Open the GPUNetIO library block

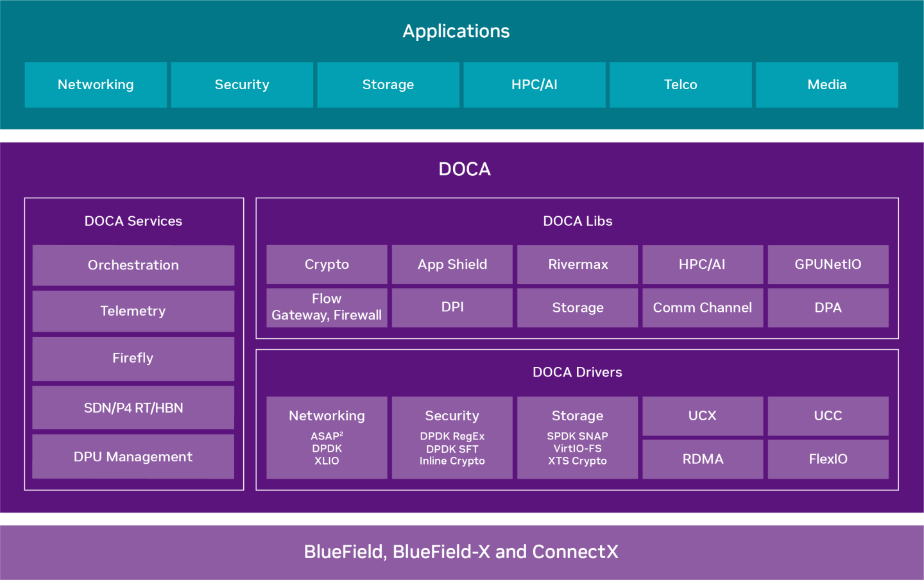click(x=828, y=264)
